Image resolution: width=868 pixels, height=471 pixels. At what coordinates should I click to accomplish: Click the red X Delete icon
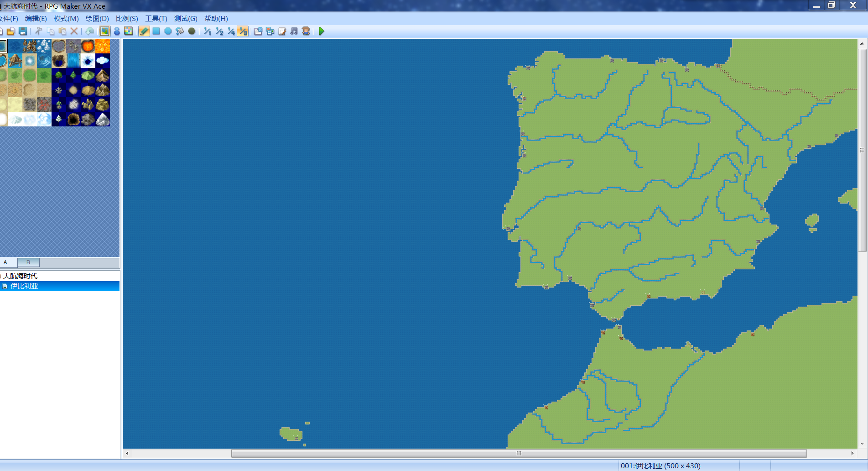(74, 31)
